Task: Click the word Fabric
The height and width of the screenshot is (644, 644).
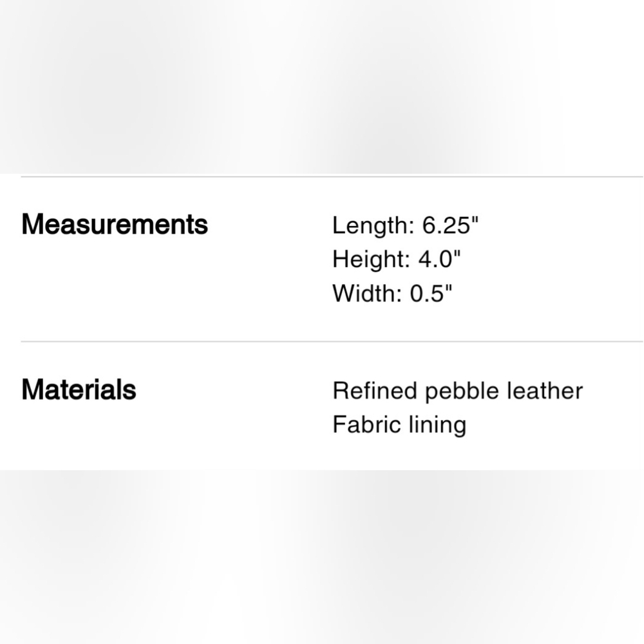Action: click(361, 425)
